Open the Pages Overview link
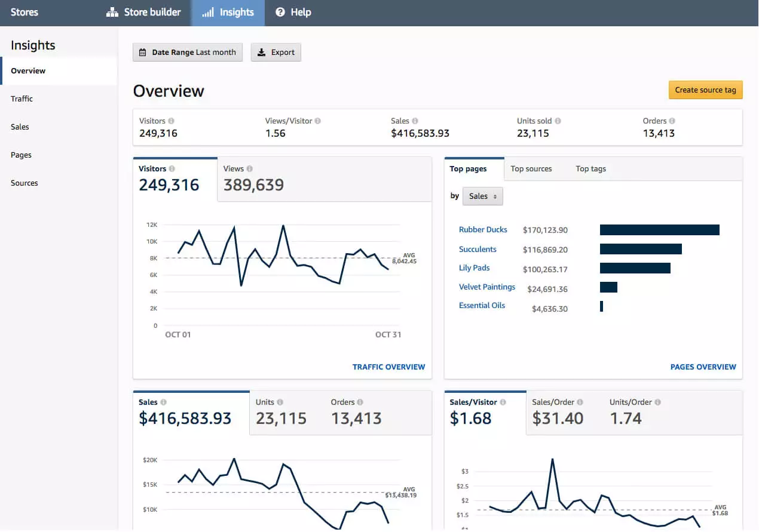Image resolution: width=759 pixels, height=532 pixels. [703, 367]
